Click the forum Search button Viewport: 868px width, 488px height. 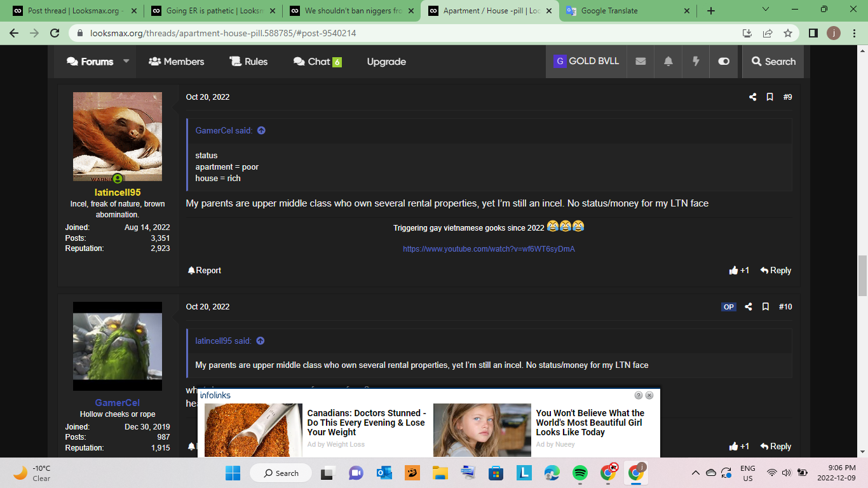point(773,62)
